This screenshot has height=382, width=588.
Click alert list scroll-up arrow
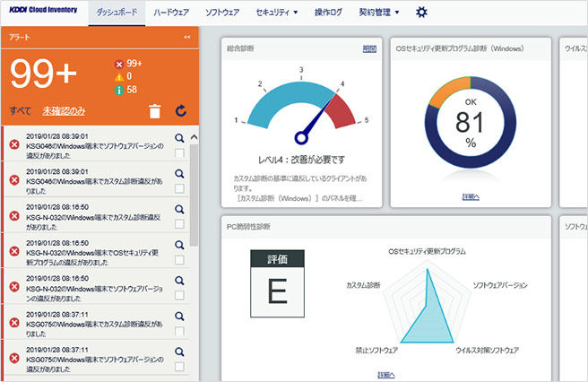[194, 137]
